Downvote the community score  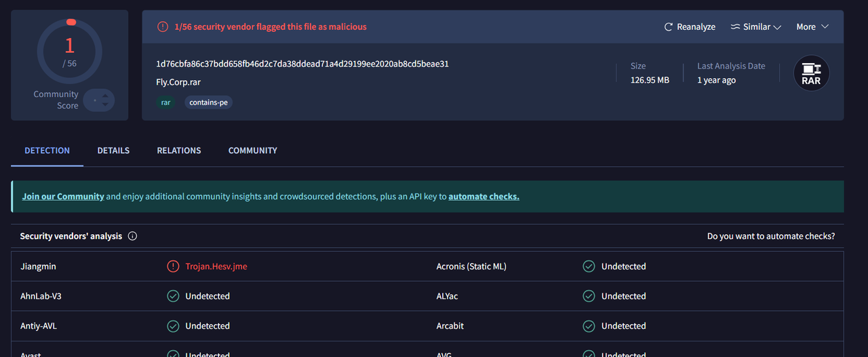(105, 105)
